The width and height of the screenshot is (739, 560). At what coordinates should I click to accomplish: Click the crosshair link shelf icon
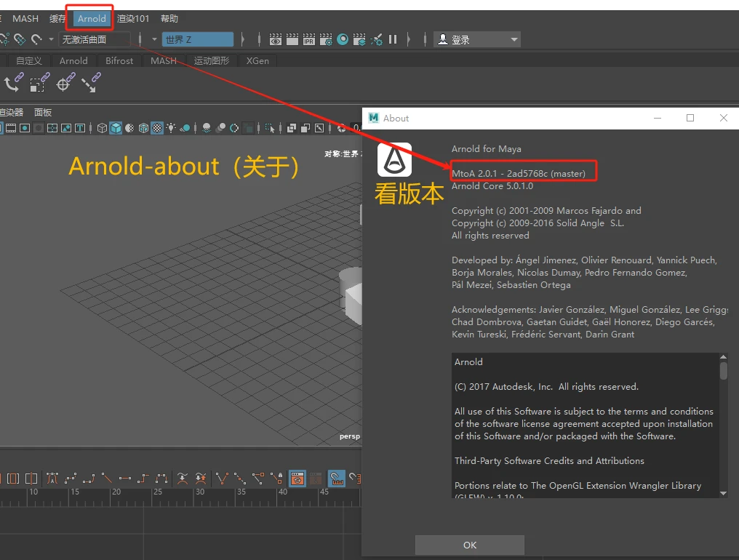[65, 82]
